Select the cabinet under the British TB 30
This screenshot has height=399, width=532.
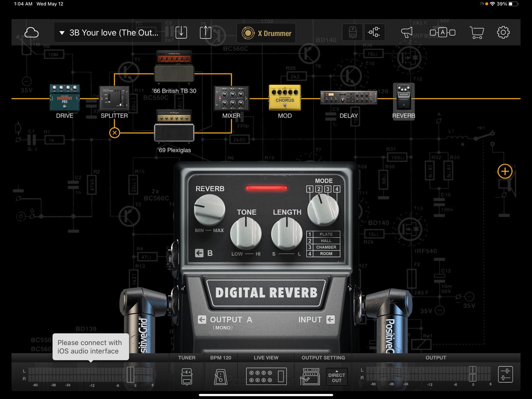174,74
